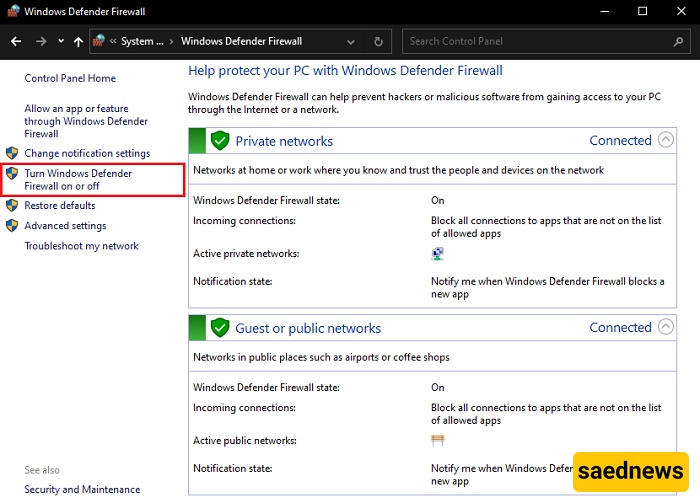Open Change notification settings
This screenshot has height=503, width=700.
87,153
